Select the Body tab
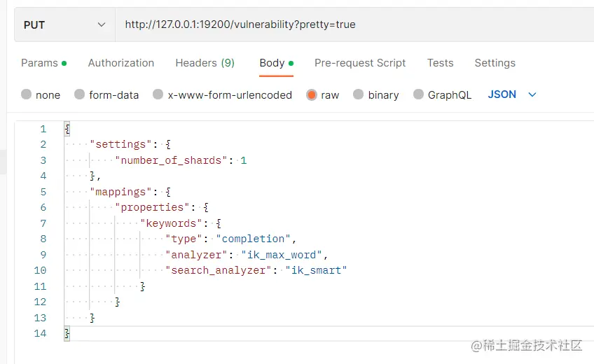This screenshot has height=364, width=594. click(x=272, y=63)
